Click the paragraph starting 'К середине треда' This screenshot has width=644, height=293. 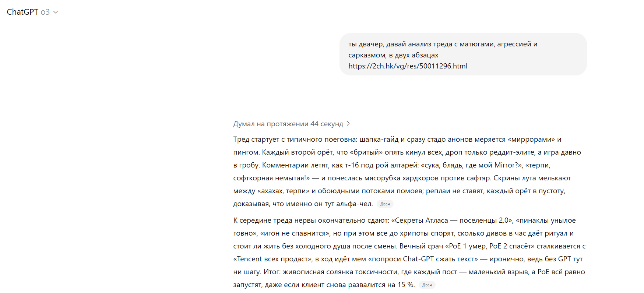(x=409, y=253)
